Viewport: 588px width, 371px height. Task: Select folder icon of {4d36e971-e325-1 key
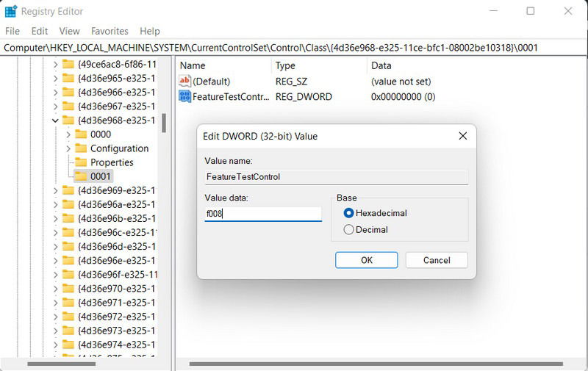[68, 303]
